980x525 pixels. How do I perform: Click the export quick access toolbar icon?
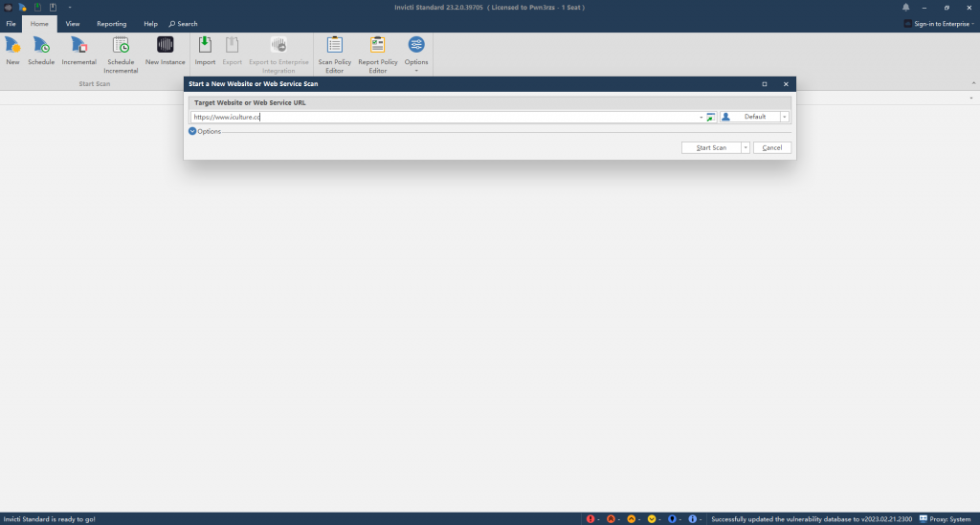click(x=54, y=8)
